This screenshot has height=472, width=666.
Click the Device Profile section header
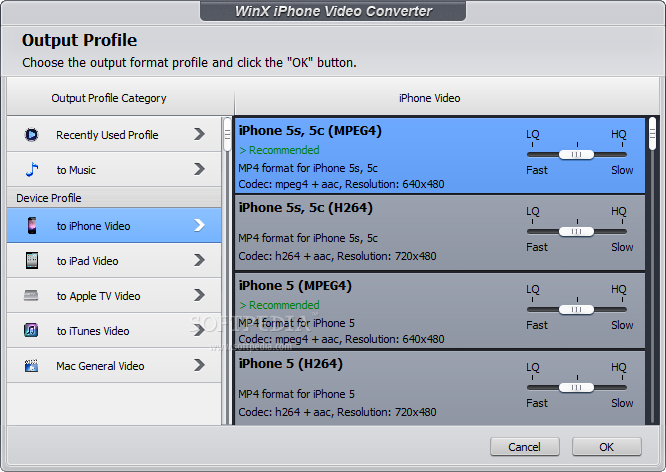(114, 198)
